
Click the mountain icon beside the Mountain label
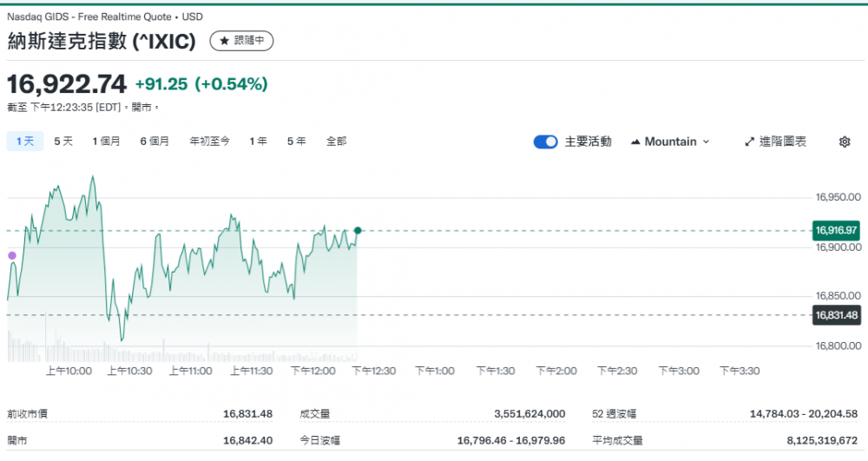[635, 142]
